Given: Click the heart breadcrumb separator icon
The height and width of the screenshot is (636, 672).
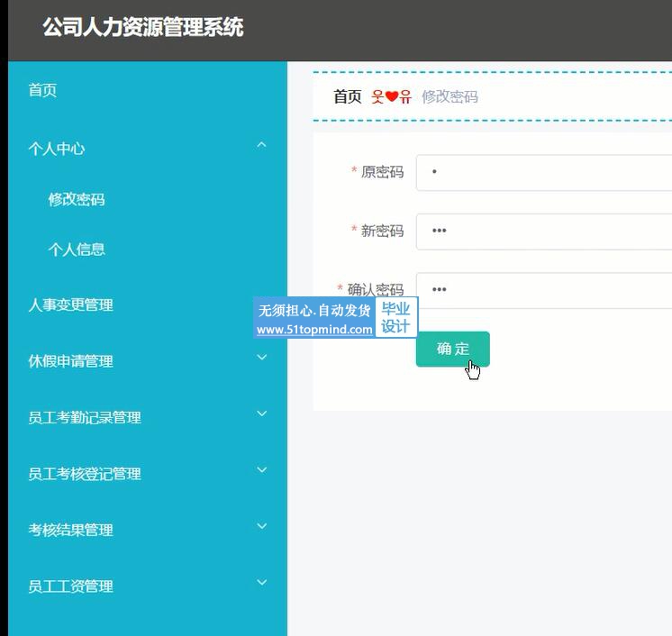Looking at the screenshot, I should (x=391, y=97).
